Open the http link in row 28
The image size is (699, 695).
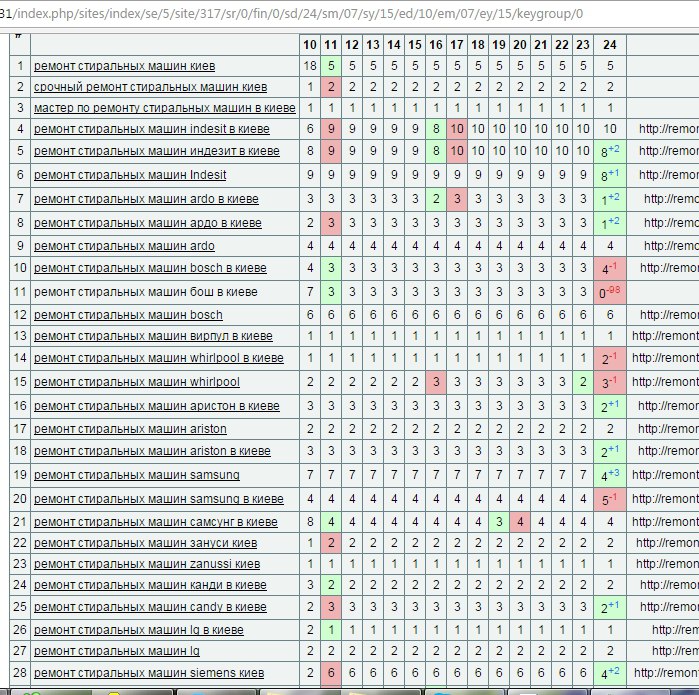click(666, 673)
